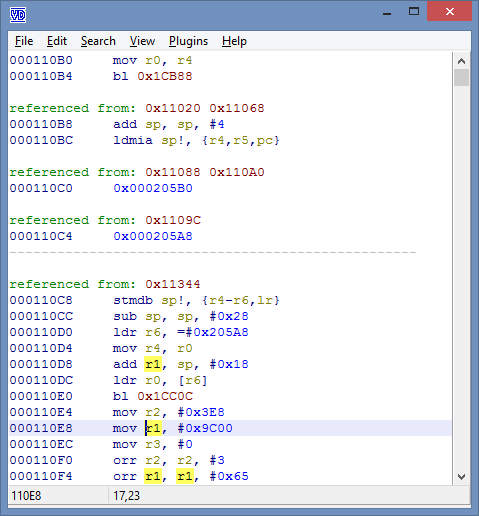Screen dimensions: 479x516
Task: Jump to reference 0x11088
Action: (173, 172)
